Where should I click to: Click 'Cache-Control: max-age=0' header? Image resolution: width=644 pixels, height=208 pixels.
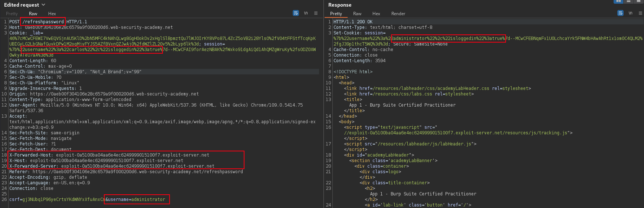coord(40,66)
